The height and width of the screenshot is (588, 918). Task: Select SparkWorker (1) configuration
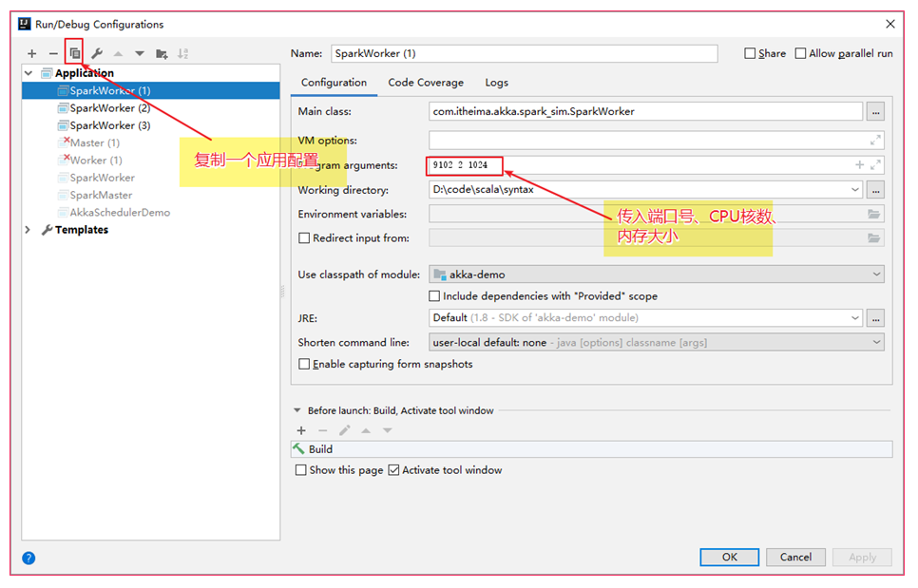pyautogui.click(x=151, y=90)
